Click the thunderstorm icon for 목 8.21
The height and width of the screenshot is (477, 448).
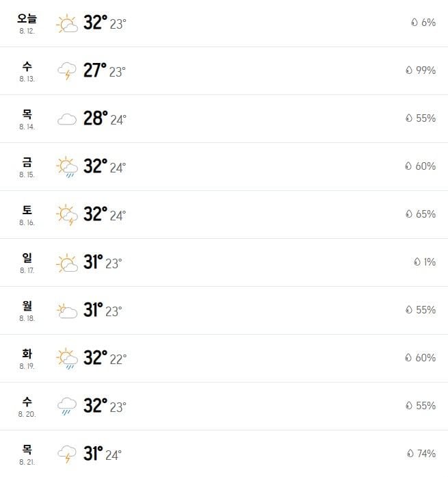pyautogui.click(x=67, y=454)
